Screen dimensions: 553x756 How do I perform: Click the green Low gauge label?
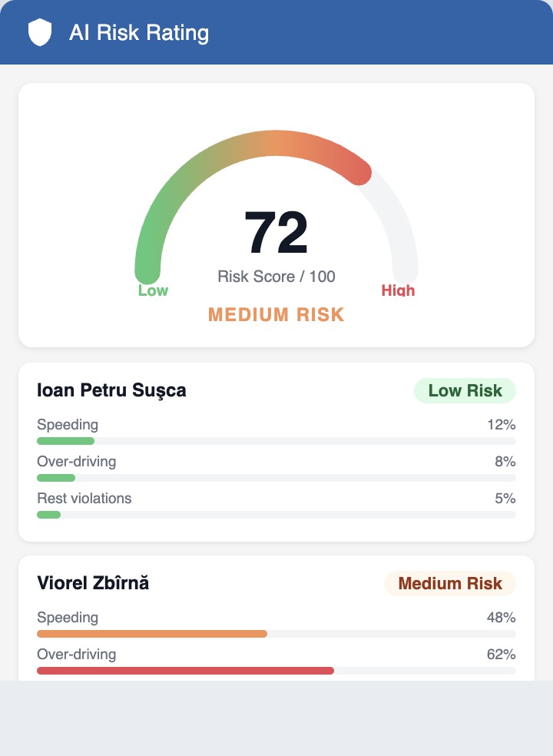[x=153, y=290]
